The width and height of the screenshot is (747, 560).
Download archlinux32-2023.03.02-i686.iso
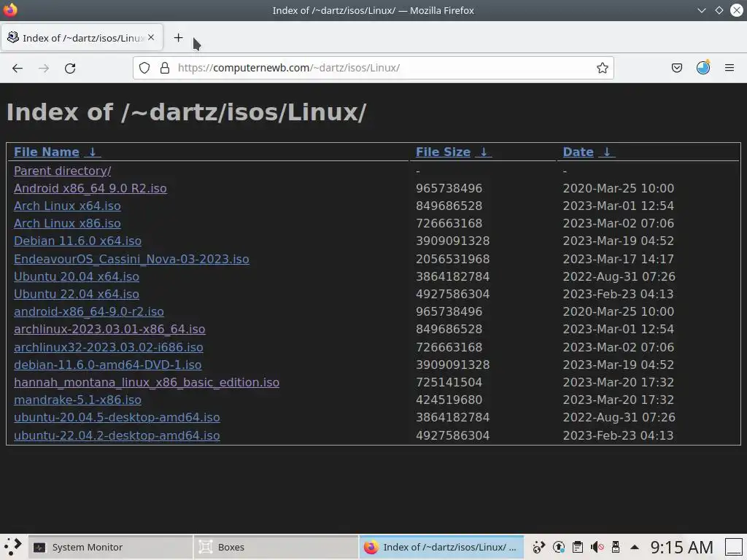pyautogui.click(x=109, y=348)
